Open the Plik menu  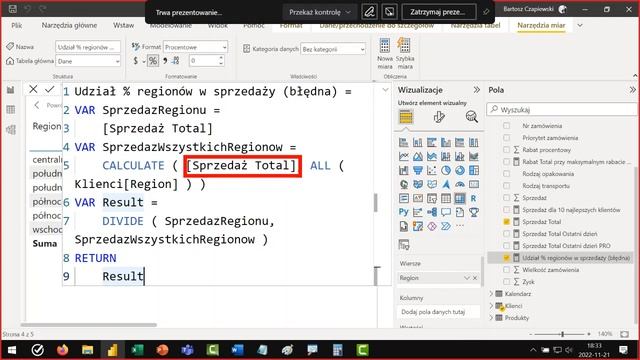coord(17,25)
